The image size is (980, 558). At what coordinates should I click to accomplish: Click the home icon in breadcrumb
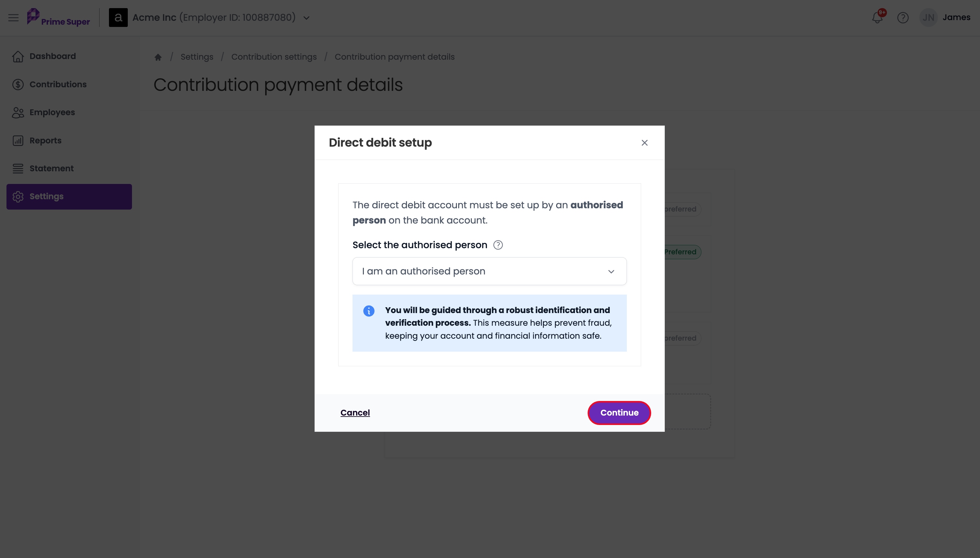(x=158, y=57)
